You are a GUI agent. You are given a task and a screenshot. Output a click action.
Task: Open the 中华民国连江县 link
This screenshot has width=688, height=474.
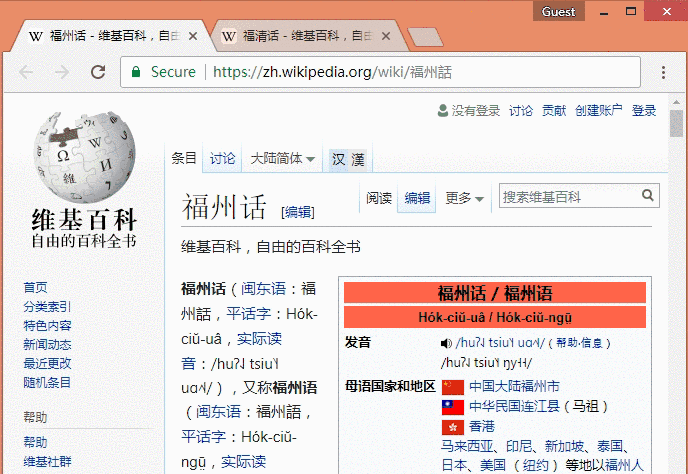[514, 406]
